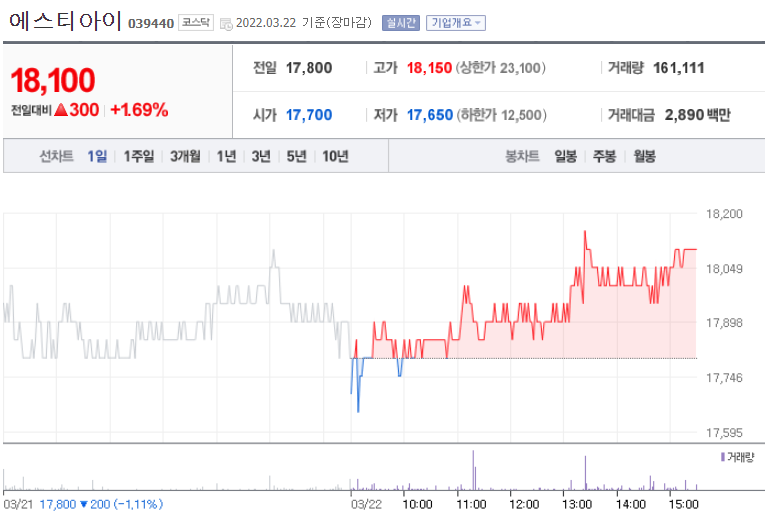This screenshot has height=520, width=765.
Task: Click the 17,595 y-axis label
Action: pyautogui.click(x=724, y=433)
